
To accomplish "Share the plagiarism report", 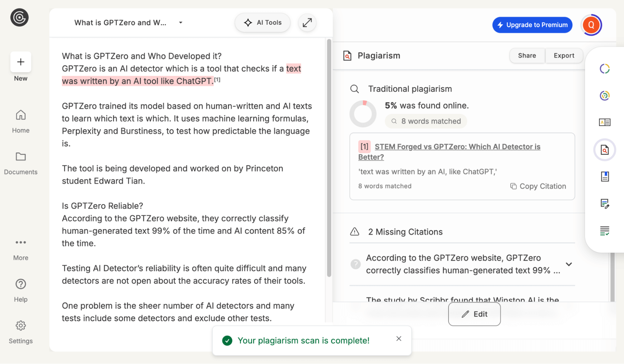I will pyautogui.click(x=527, y=56).
